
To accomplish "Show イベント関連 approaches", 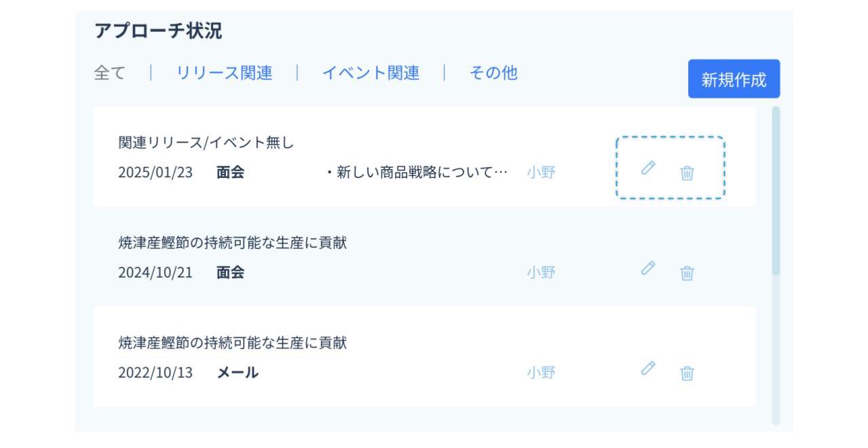I will point(370,73).
